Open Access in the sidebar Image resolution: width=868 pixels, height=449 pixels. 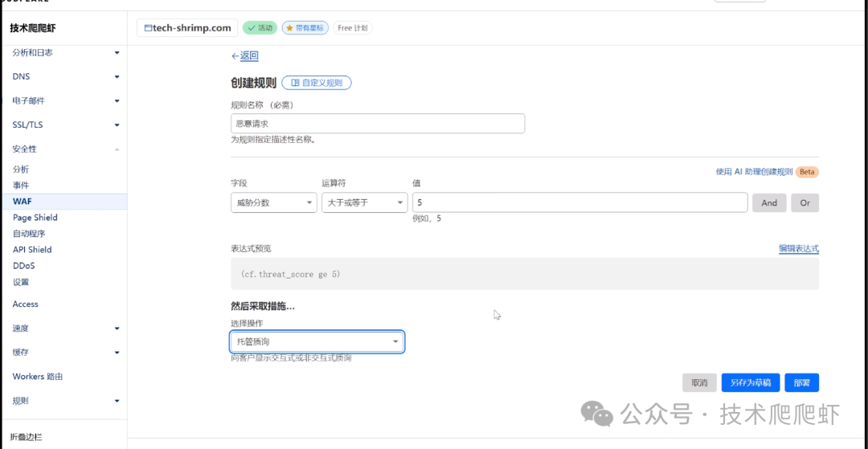click(26, 304)
